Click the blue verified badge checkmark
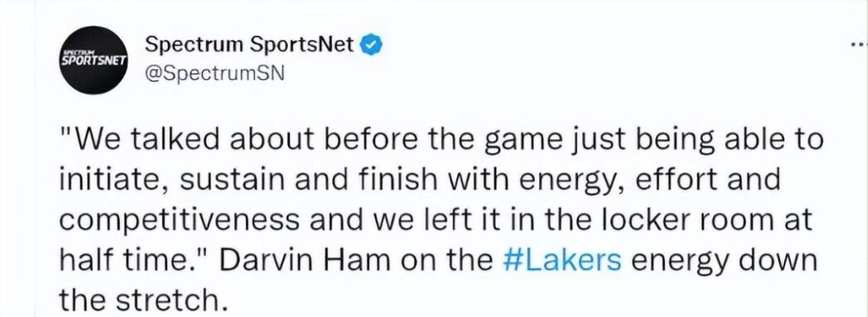 click(371, 46)
